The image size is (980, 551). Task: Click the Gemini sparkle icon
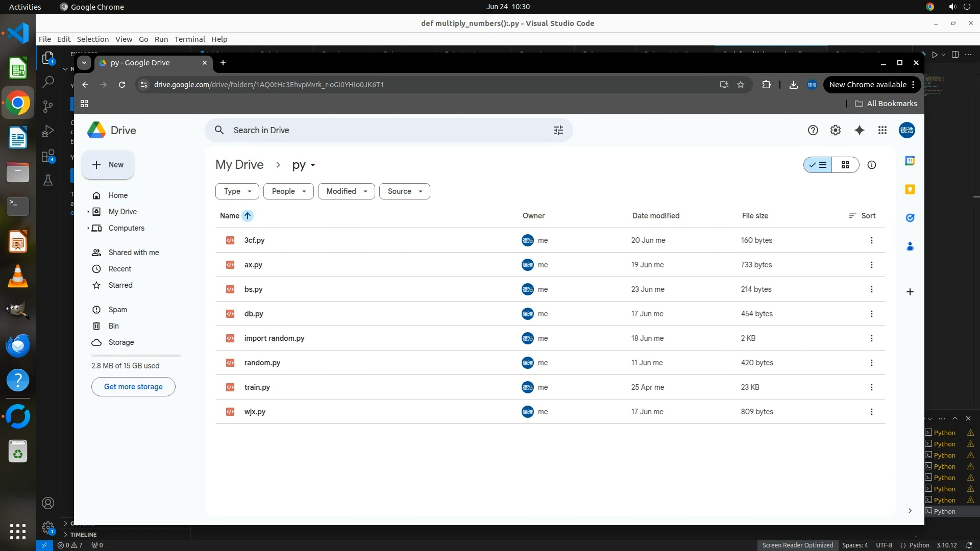coord(860,130)
